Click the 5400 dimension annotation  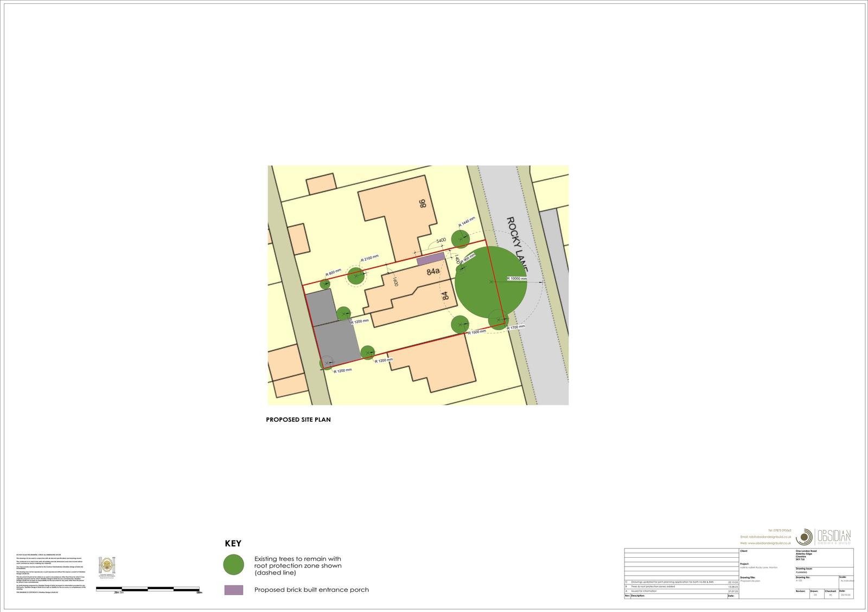tap(441, 240)
